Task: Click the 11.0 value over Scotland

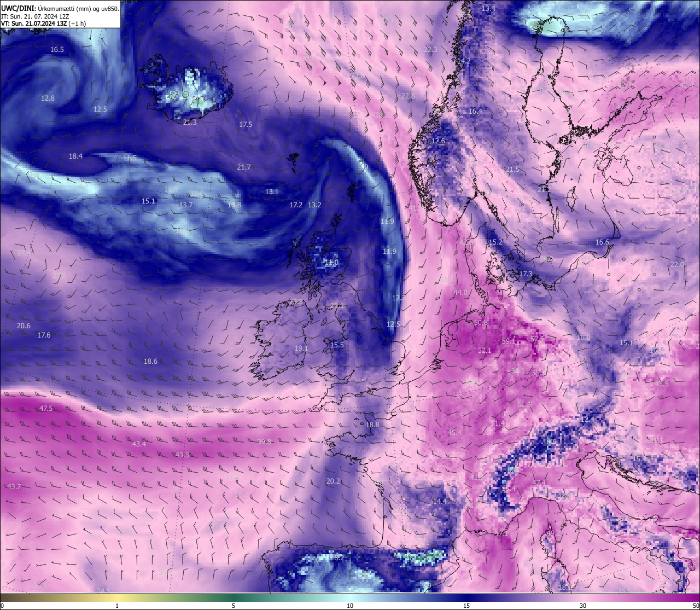Action: pos(331,263)
